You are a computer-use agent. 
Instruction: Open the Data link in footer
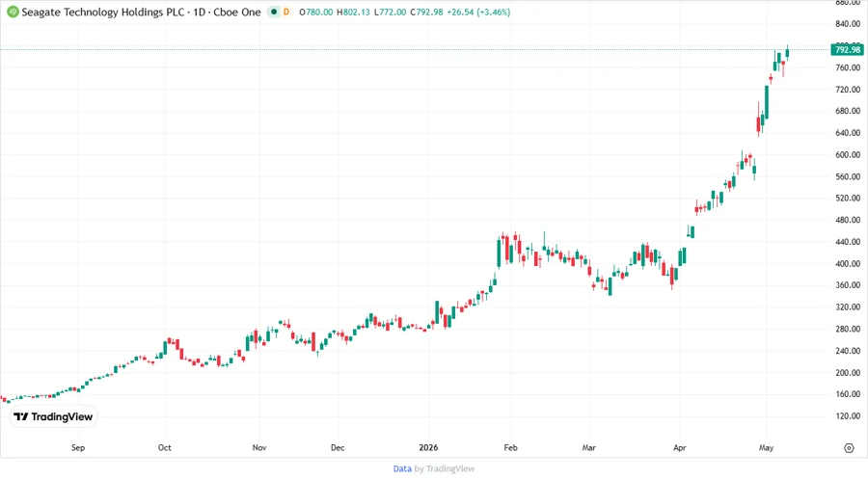(x=402, y=469)
